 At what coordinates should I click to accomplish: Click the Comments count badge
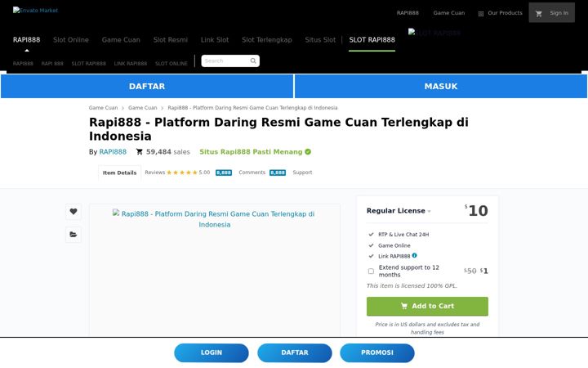click(x=278, y=173)
